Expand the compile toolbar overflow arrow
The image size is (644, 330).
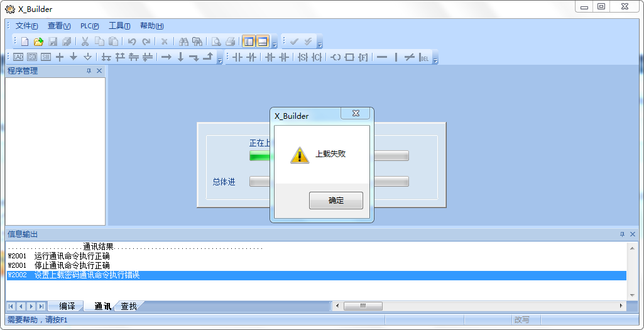(x=319, y=43)
